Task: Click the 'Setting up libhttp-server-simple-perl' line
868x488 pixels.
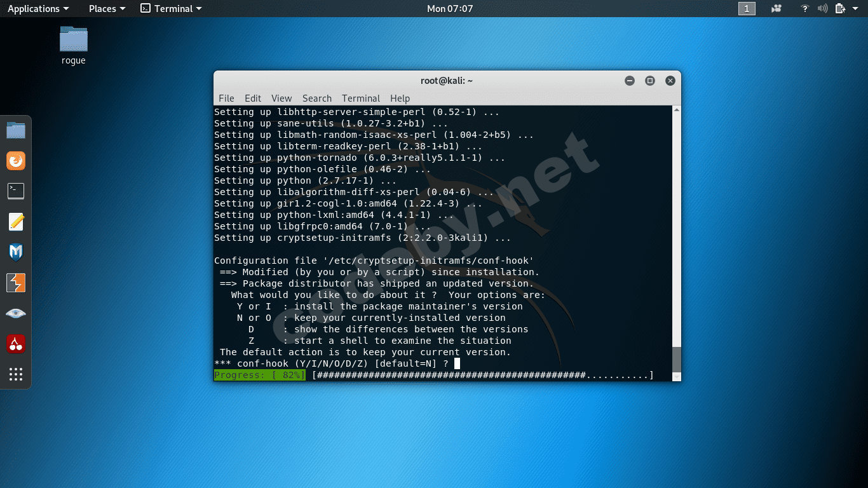Action: 357,112
